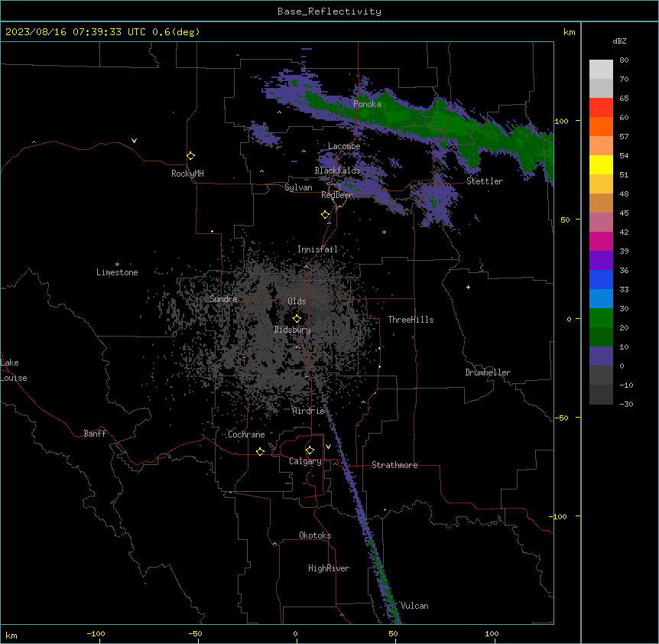Screen dimensions: 659x644
Task: Click the yellow diamond marker above Calgary label
Action: [310, 450]
